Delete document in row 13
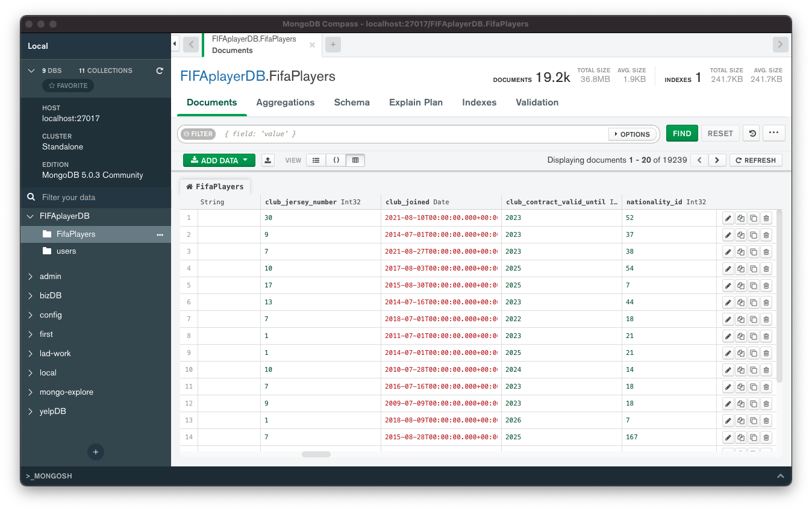Screen dimensions: 812x511 click(x=766, y=421)
